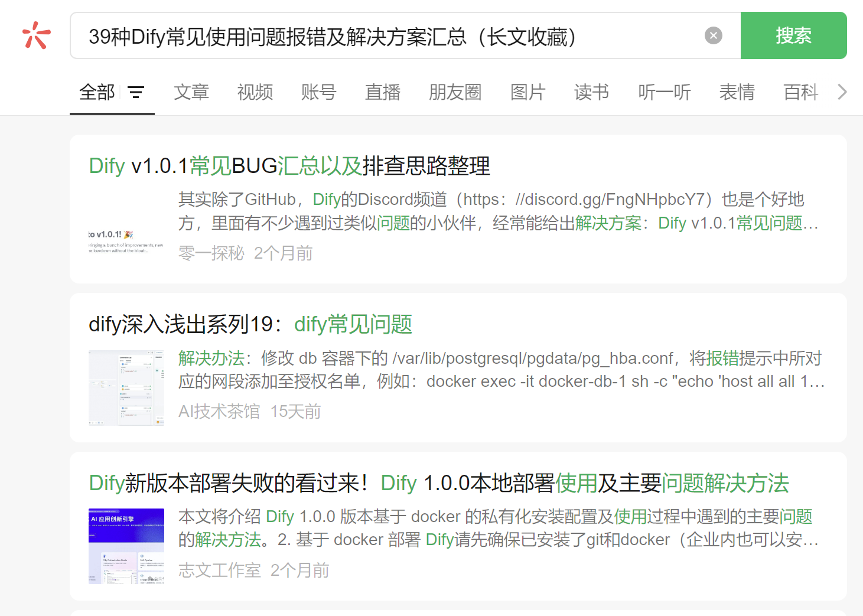This screenshot has height=616, width=863.
Task: Click snippet mentioning Discord频道 link
Action: coord(499,211)
